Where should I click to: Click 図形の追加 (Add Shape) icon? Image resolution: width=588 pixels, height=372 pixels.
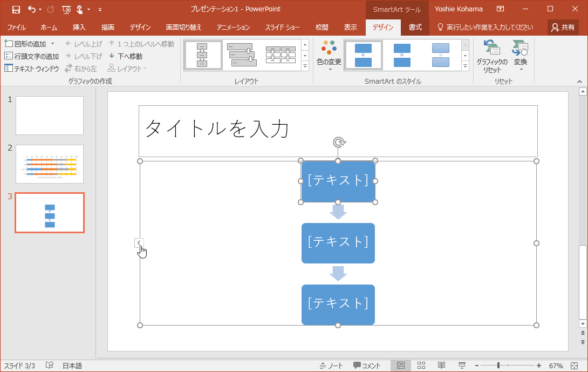coord(9,44)
